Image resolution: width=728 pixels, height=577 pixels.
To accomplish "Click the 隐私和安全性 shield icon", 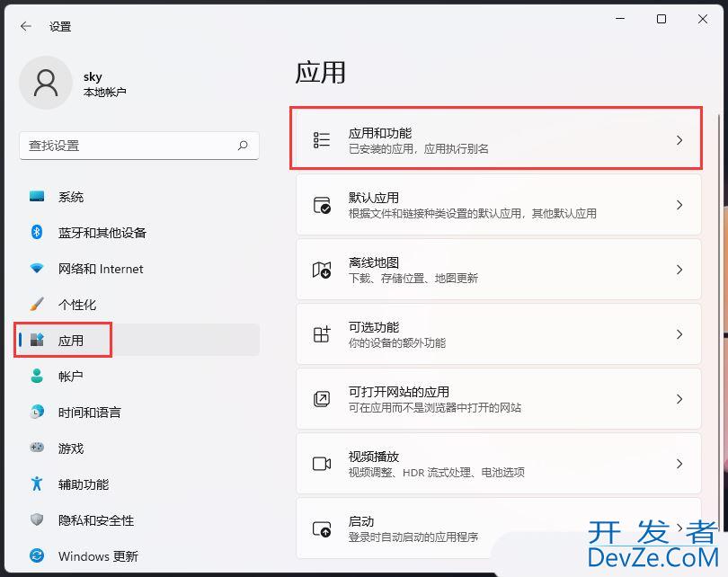I will point(37,519).
